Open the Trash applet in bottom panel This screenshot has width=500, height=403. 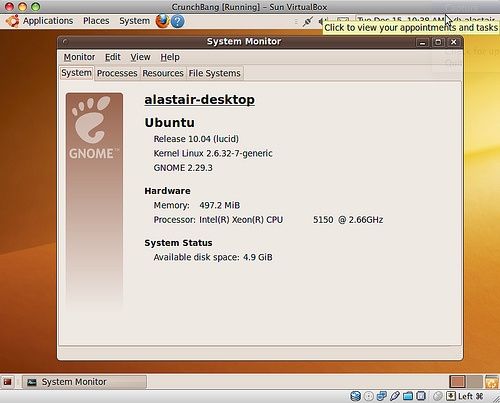pyautogui.click(x=492, y=382)
